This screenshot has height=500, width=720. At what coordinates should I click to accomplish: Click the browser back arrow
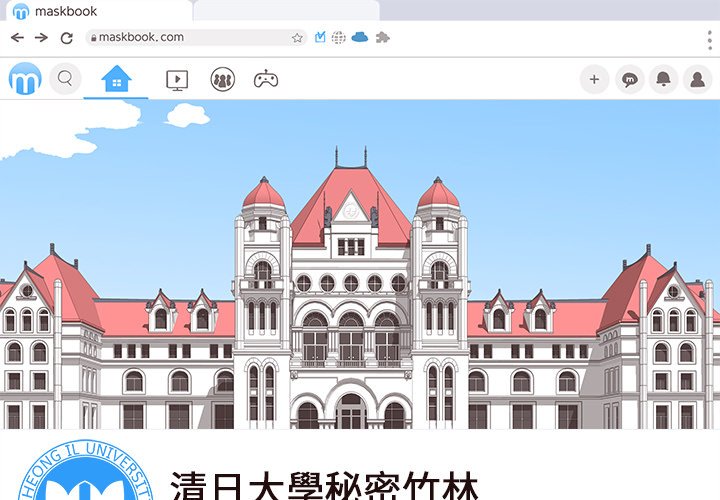pos(17,37)
